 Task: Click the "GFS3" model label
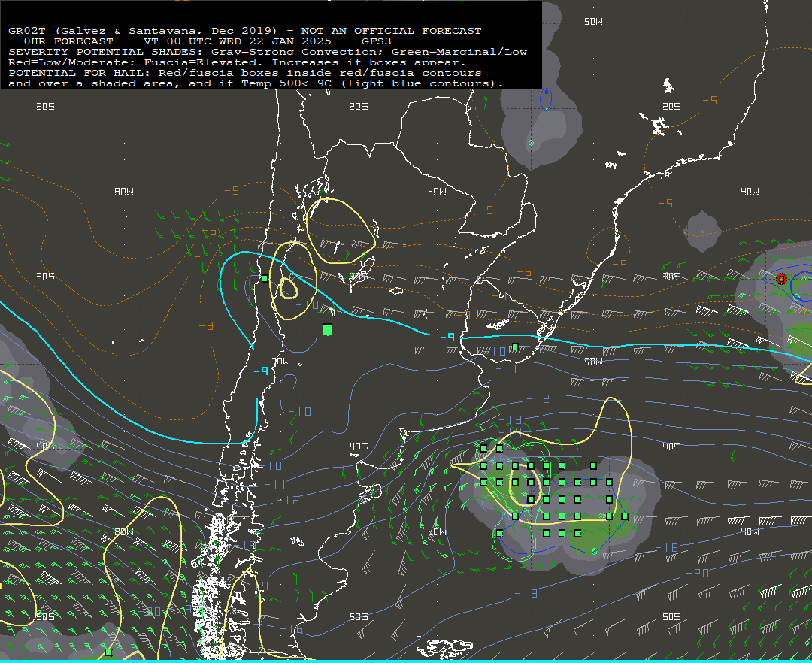(x=377, y=41)
